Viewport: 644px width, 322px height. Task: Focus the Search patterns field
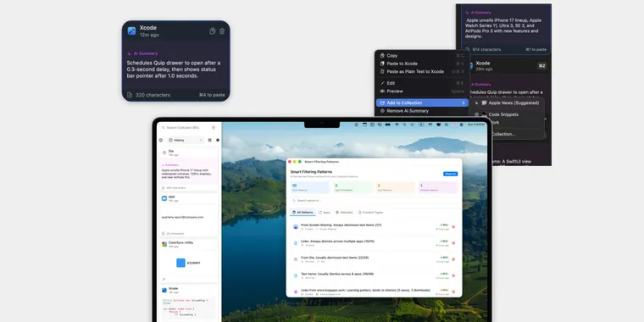(x=374, y=201)
